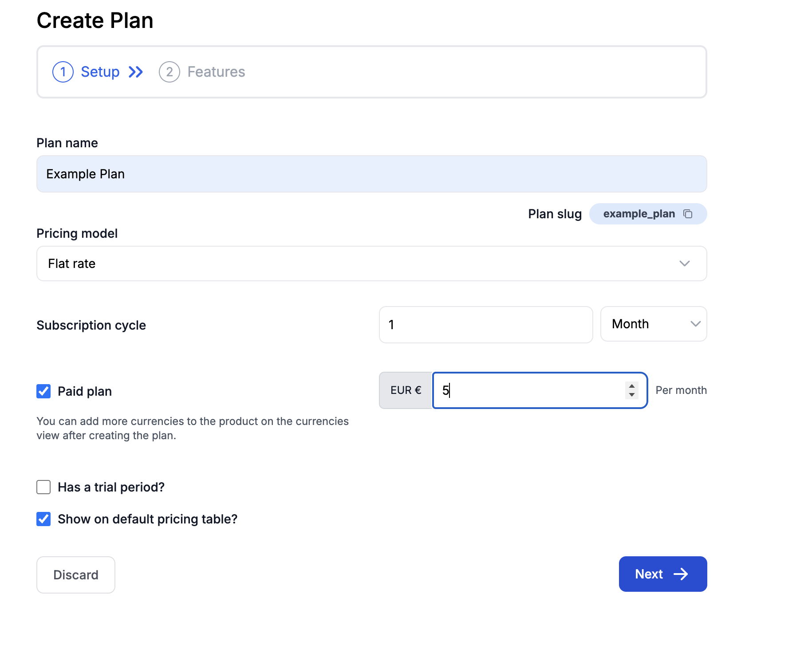Focus the Plan name text field
Image resolution: width=812 pixels, height=645 pixels.
371,174
